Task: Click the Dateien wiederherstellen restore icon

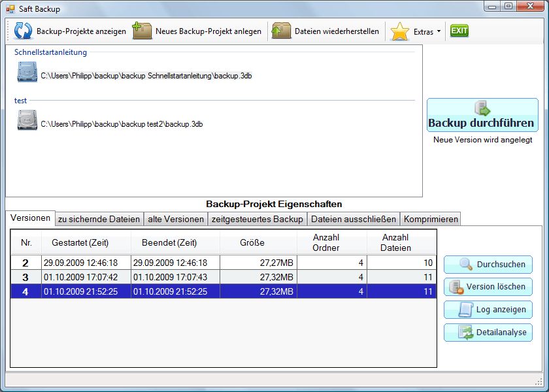Action: pos(282,30)
